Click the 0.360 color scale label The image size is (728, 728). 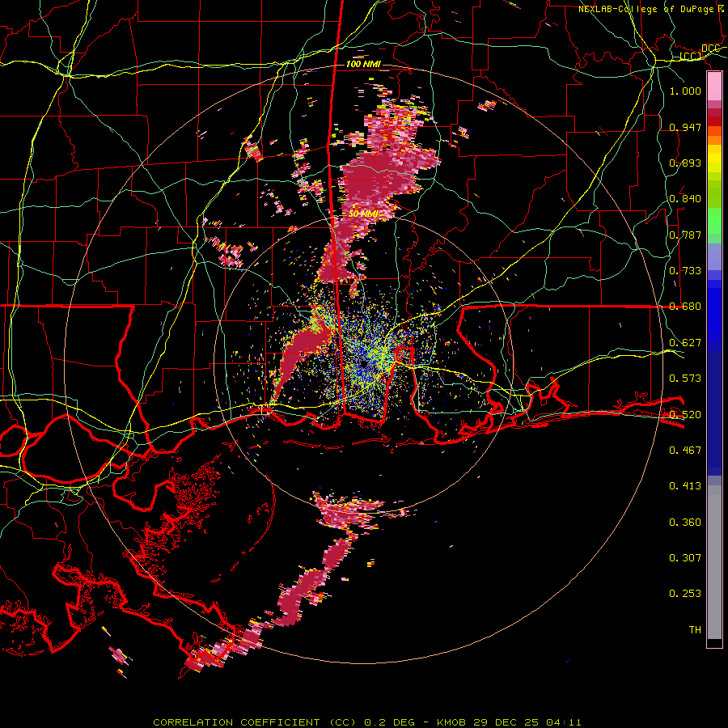(685, 523)
